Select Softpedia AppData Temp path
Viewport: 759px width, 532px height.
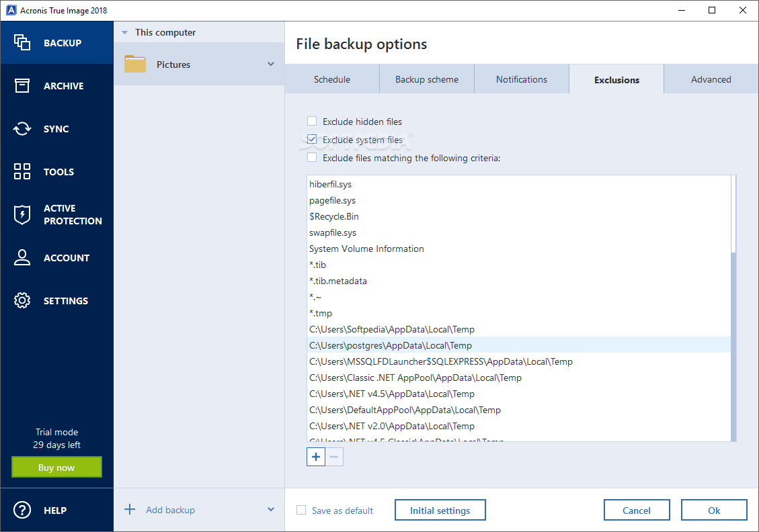point(518,329)
